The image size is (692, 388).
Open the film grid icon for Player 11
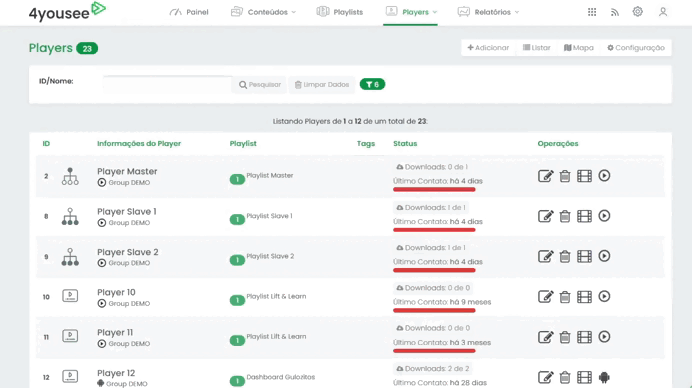(x=584, y=337)
